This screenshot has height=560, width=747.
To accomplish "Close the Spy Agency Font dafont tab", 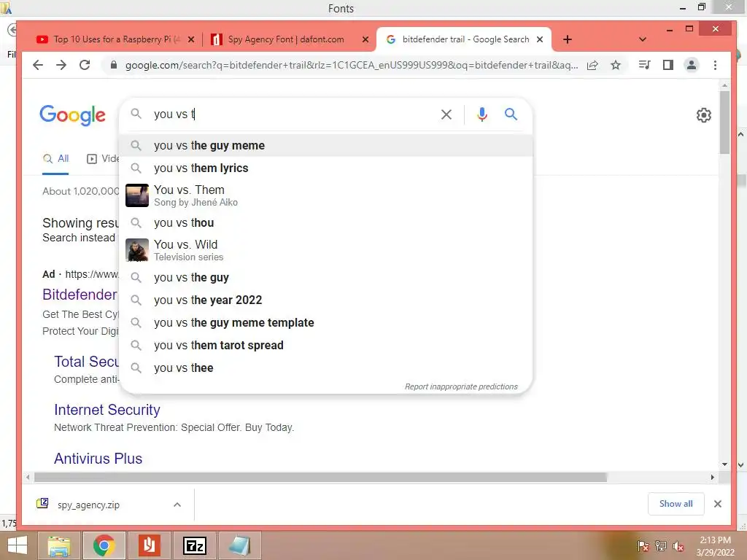I will pos(365,39).
